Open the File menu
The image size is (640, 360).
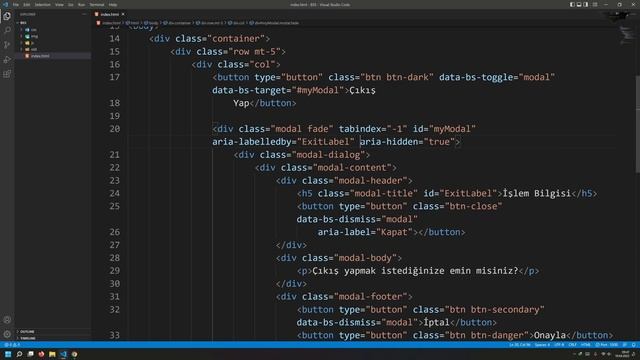(x=16, y=5)
